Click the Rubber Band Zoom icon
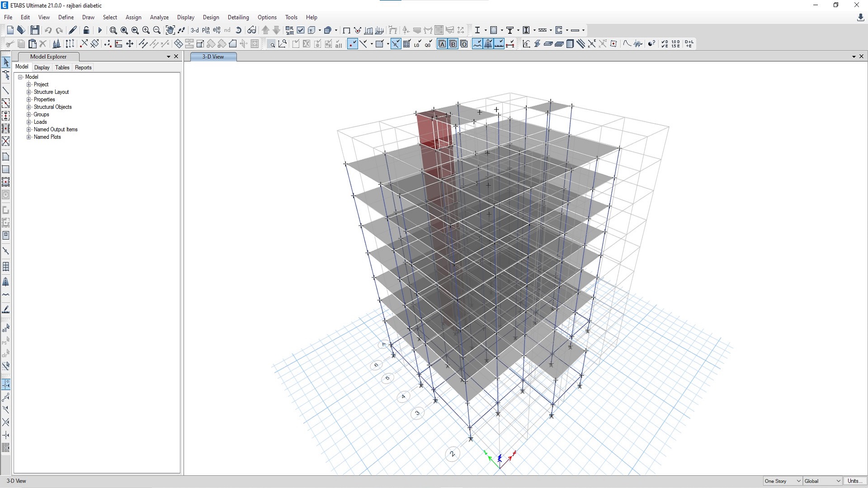 (113, 30)
